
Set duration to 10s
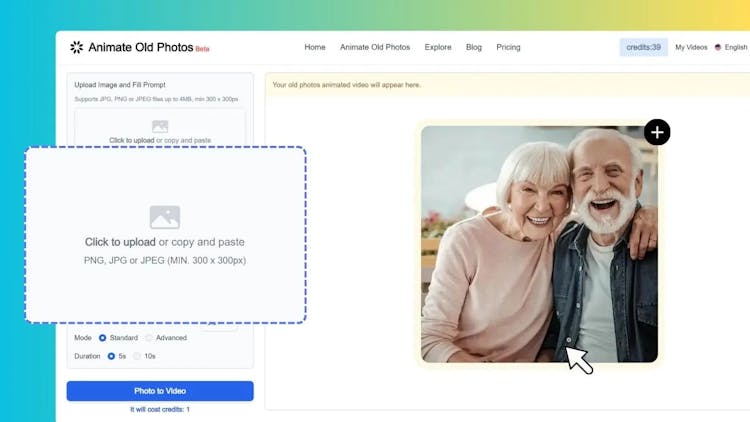(138, 356)
